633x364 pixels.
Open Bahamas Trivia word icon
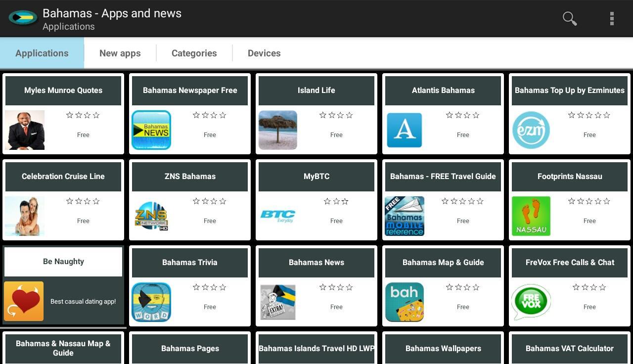pyautogui.click(x=151, y=302)
